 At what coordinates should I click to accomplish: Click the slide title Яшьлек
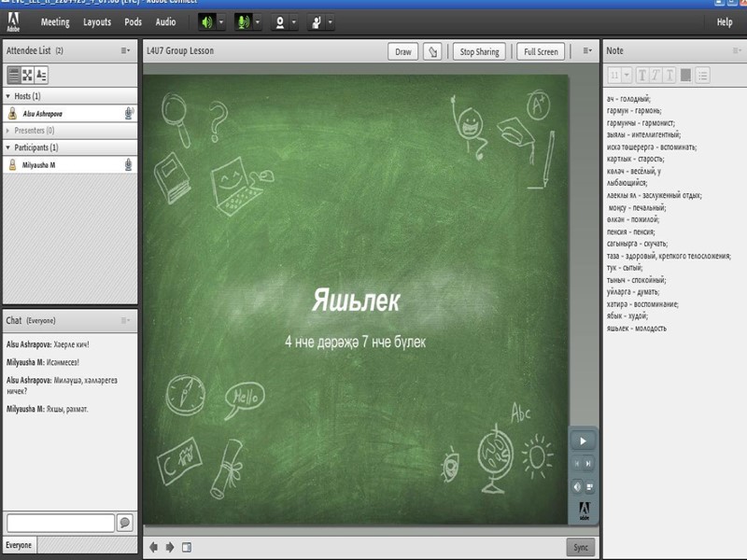(356, 301)
